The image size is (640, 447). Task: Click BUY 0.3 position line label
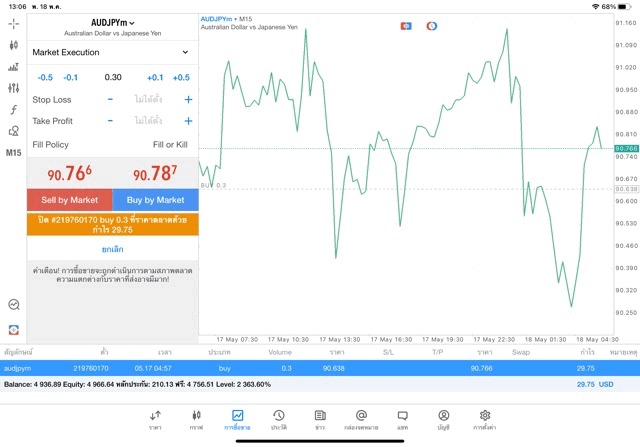213,185
